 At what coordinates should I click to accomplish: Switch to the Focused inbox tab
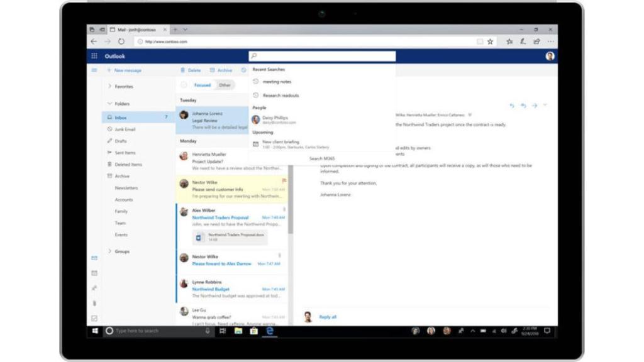(x=204, y=84)
